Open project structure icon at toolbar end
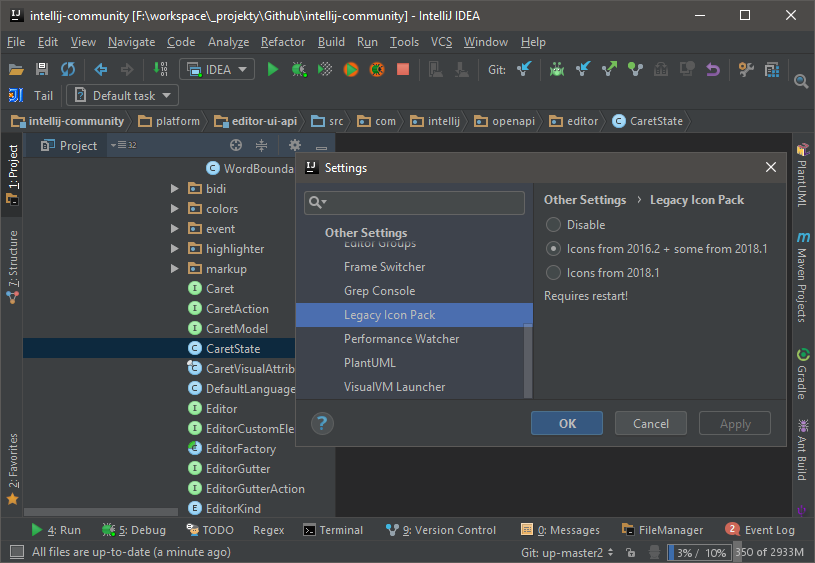This screenshot has height=563, width=815. coord(772,69)
